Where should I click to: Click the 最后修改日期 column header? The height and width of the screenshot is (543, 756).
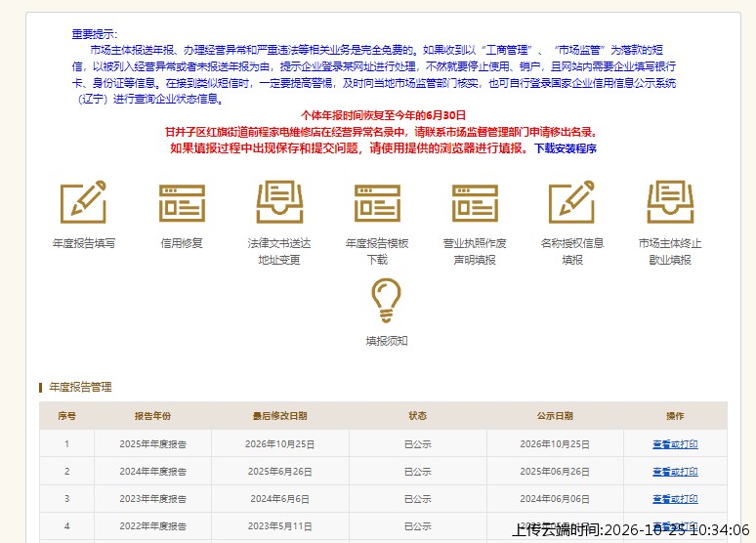[x=280, y=416]
